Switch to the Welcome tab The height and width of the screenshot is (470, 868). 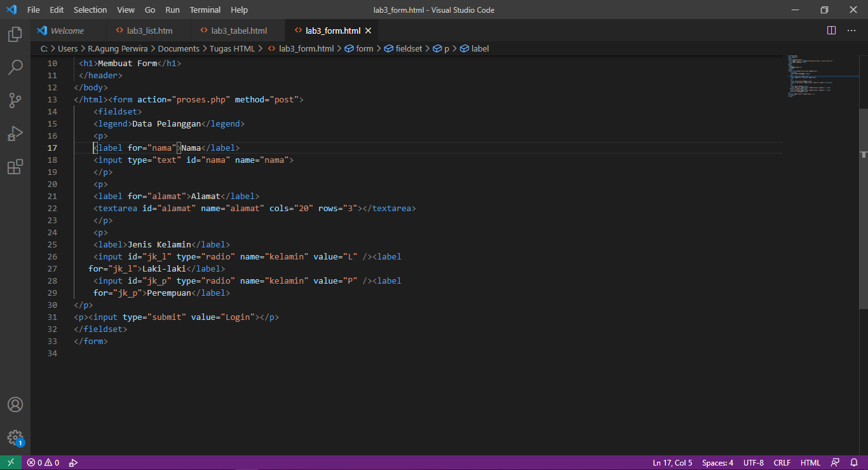pos(68,30)
